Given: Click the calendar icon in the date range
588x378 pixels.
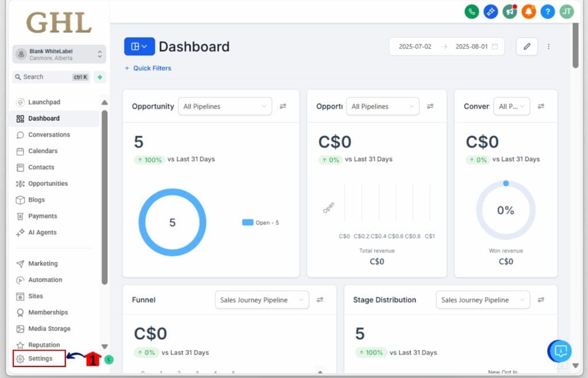Looking at the screenshot, I should click(x=495, y=47).
